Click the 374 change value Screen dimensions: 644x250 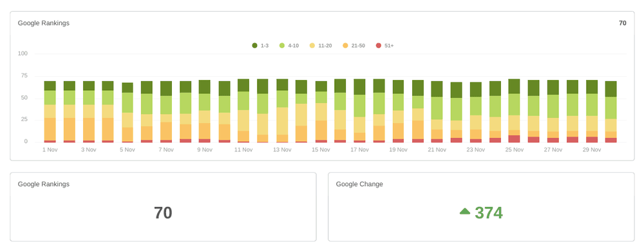pyautogui.click(x=489, y=213)
